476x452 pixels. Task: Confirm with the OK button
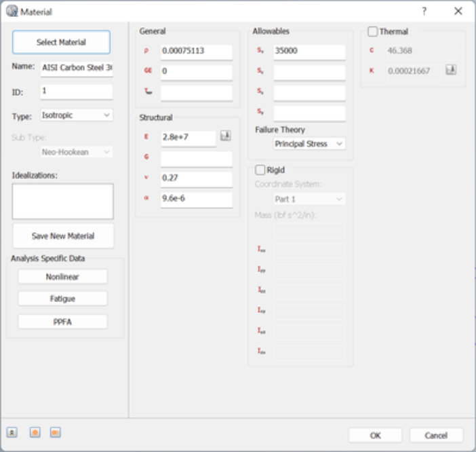375,435
